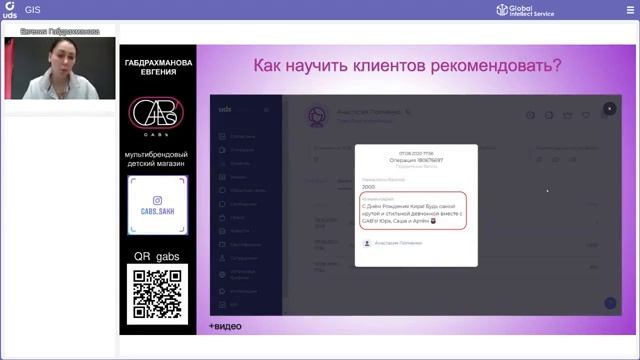Click the slide title Как научить клиентов рекомендовать?
The width and height of the screenshot is (640, 360).
click(x=407, y=65)
